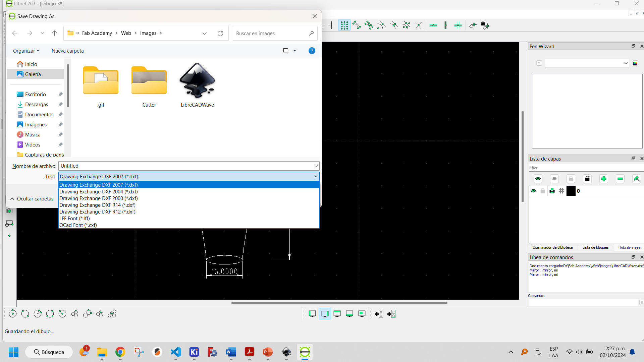The height and width of the screenshot is (362, 644).
Task: Select LFF Font (*.lff) format
Action: click(189, 219)
